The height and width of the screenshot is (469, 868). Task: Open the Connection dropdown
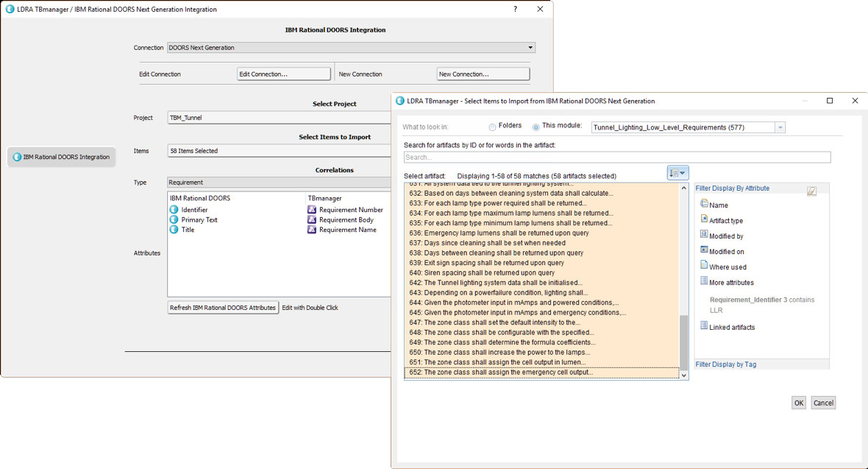coord(351,48)
